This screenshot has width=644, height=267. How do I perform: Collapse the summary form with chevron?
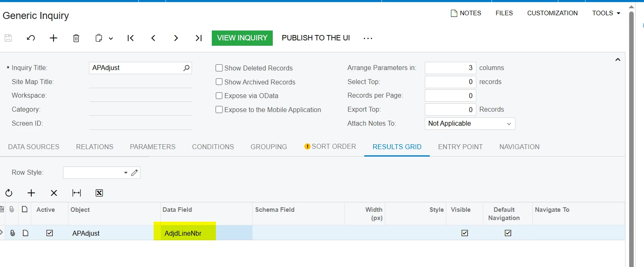618,60
